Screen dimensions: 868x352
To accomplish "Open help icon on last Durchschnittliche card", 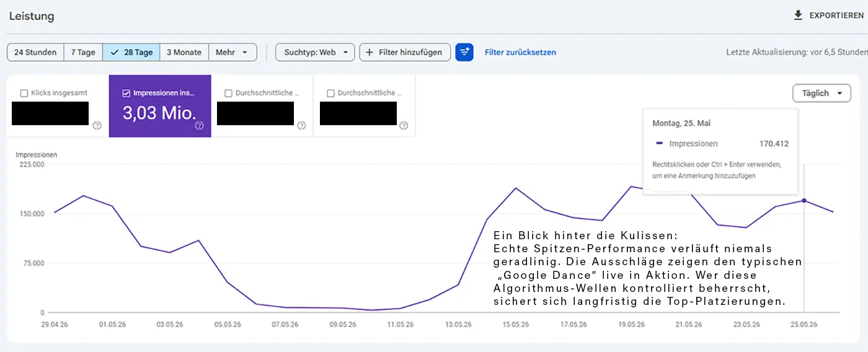I will 404,125.
